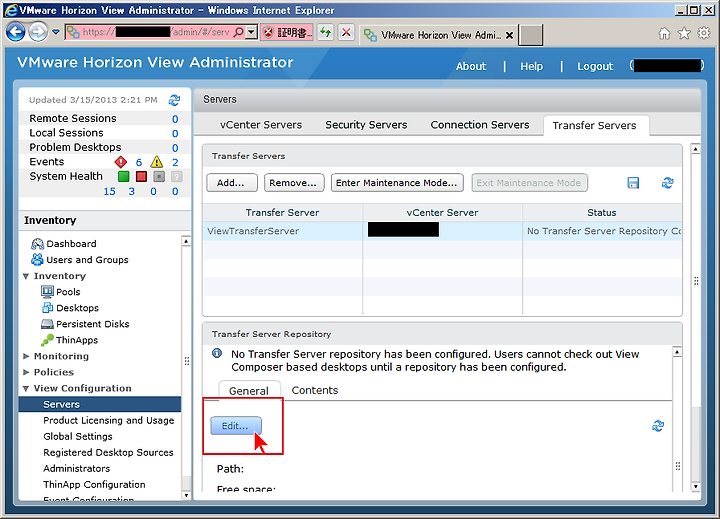720x519 pixels.
Task: Open Registered Desktop Sources
Action: coord(108,452)
